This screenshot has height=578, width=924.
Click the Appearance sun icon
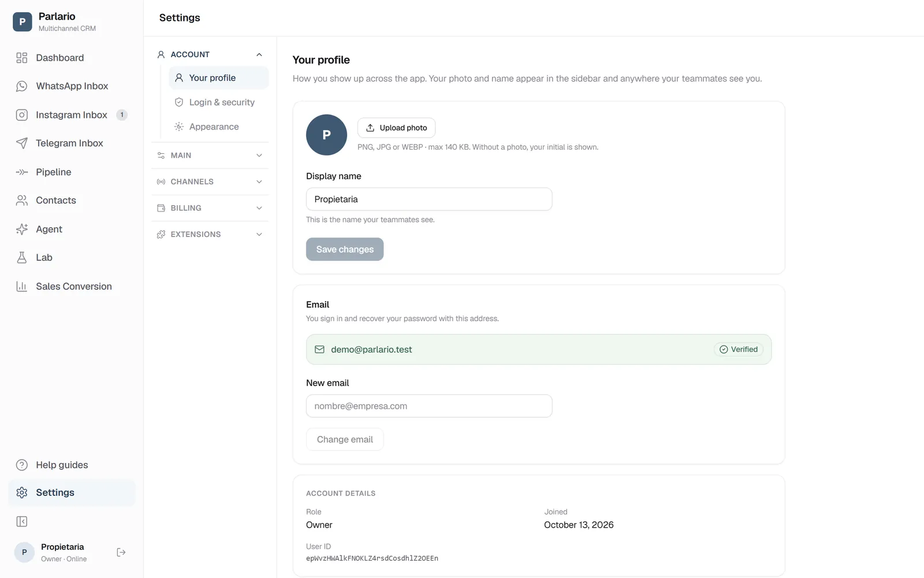179,127
